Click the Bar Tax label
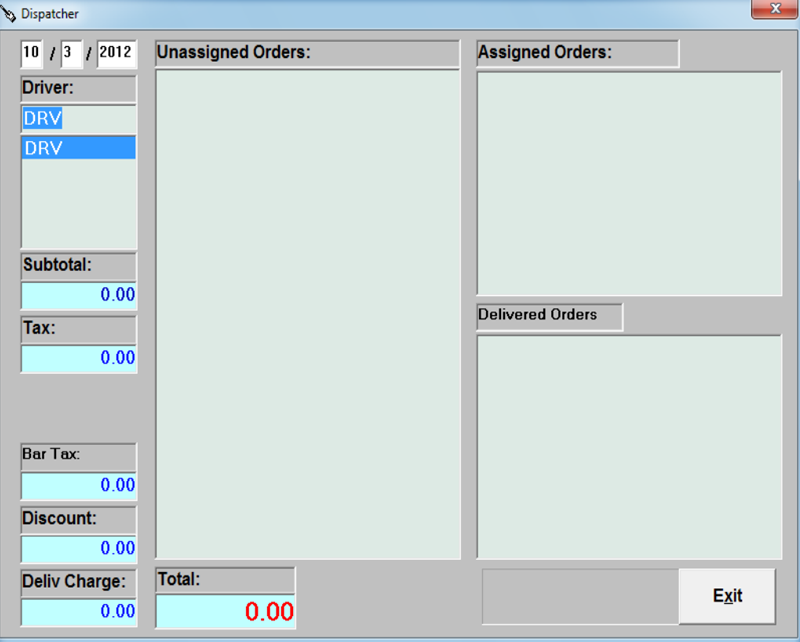This screenshot has width=800, height=642. coord(79,456)
